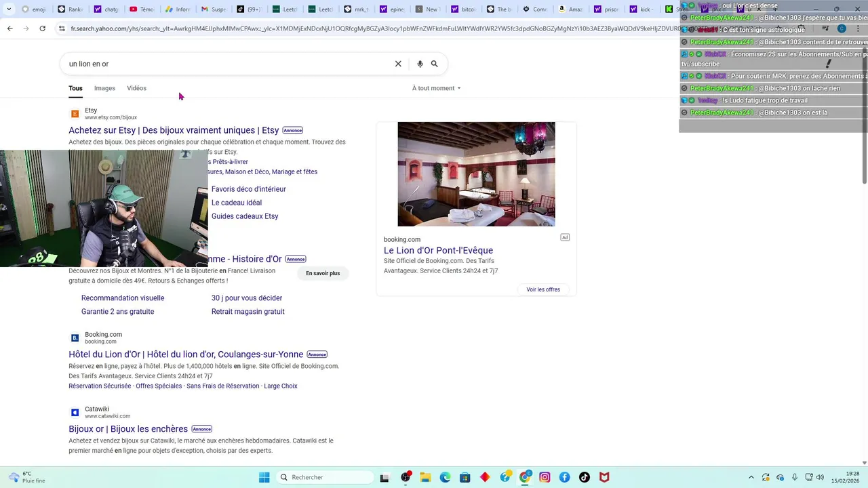Image resolution: width=868 pixels, height=488 pixels.
Task: Switch to the TikTok '(99+)' browser tab
Action: click(250, 9)
